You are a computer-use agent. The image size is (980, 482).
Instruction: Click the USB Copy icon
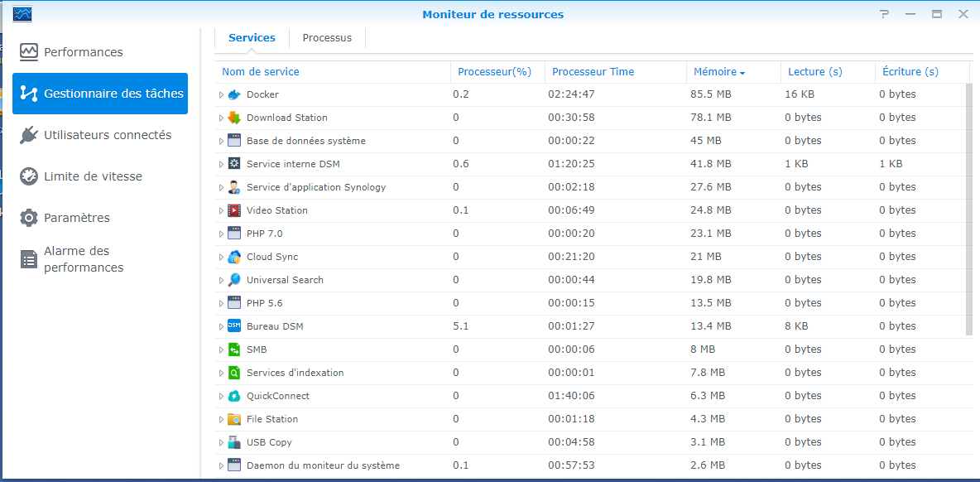click(x=233, y=442)
